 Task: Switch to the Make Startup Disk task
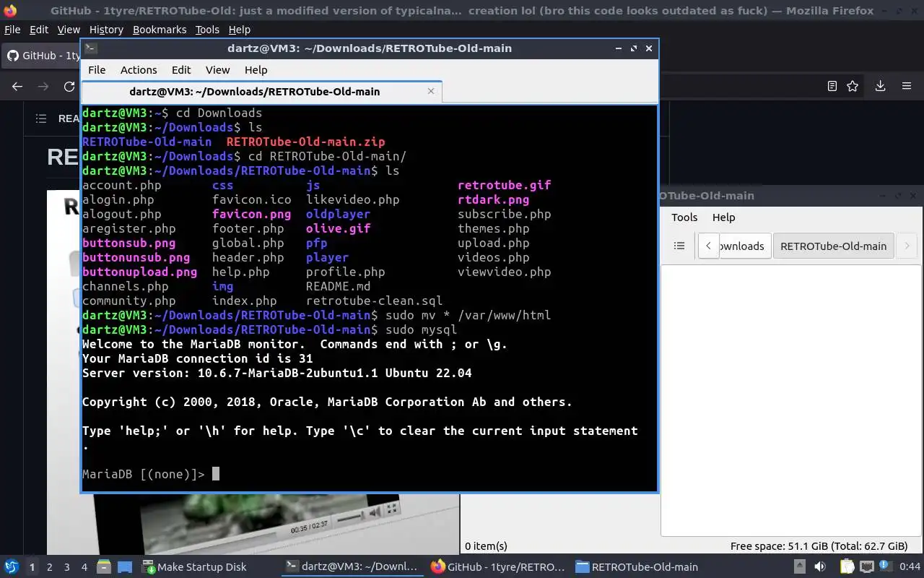click(194, 567)
